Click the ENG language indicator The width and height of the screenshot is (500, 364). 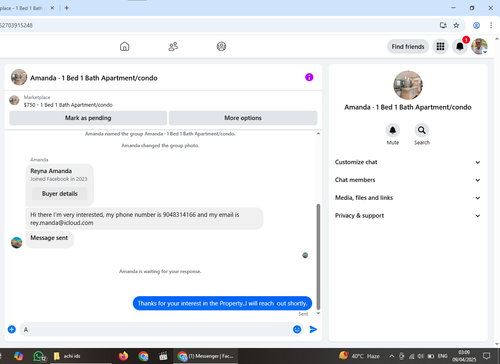click(x=442, y=356)
